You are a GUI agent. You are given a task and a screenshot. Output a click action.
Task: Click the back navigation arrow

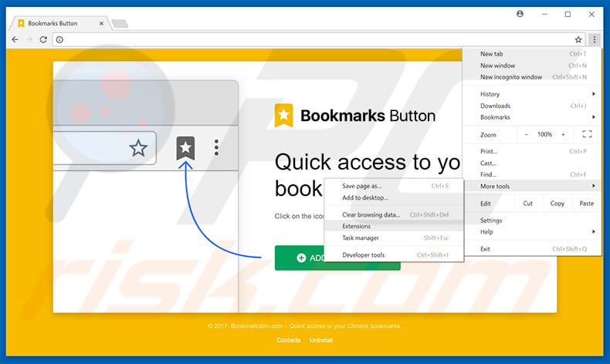point(15,39)
